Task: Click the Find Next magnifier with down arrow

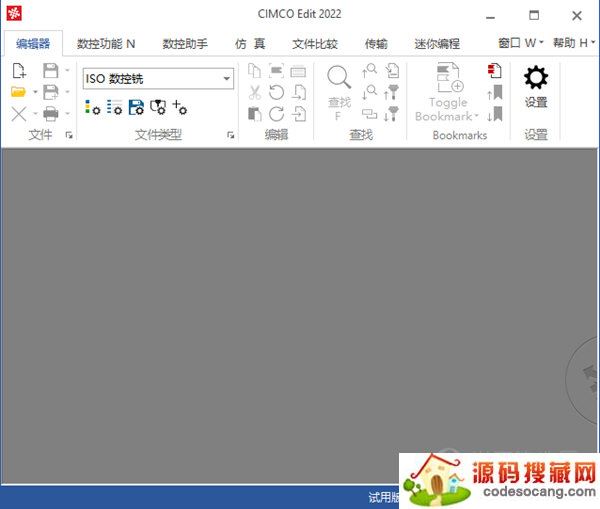Action: click(369, 92)
